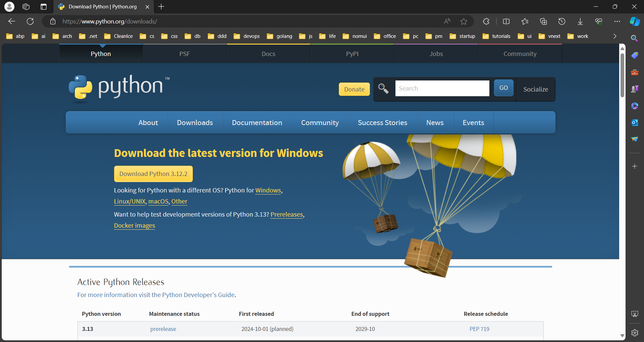Open the News navigation menu
644x342 pixels.
click(435, 123)
